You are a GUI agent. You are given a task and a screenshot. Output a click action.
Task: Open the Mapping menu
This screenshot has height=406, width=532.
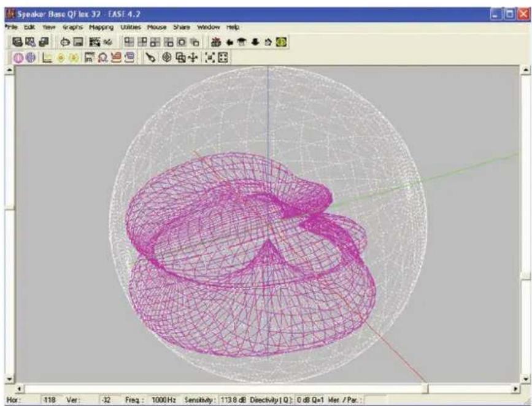pyautogui.click(x=101, y=27)
